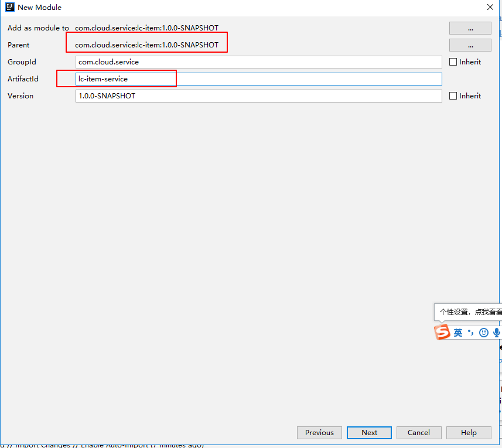The height and width of the screenshot is (448, 502).
Task: Browse modules with the top ... button
Action: coord(470,28)
